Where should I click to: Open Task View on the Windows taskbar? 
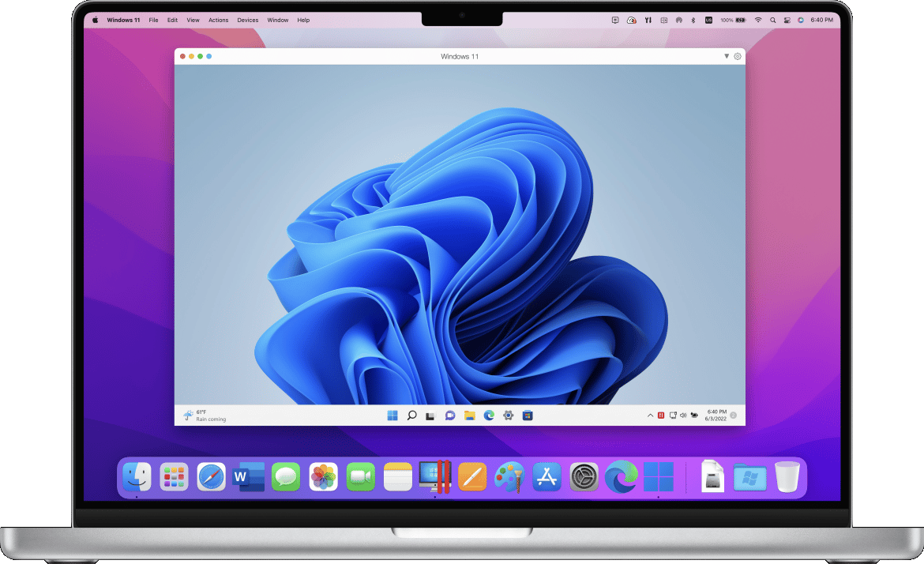click(x=430, y=415)
